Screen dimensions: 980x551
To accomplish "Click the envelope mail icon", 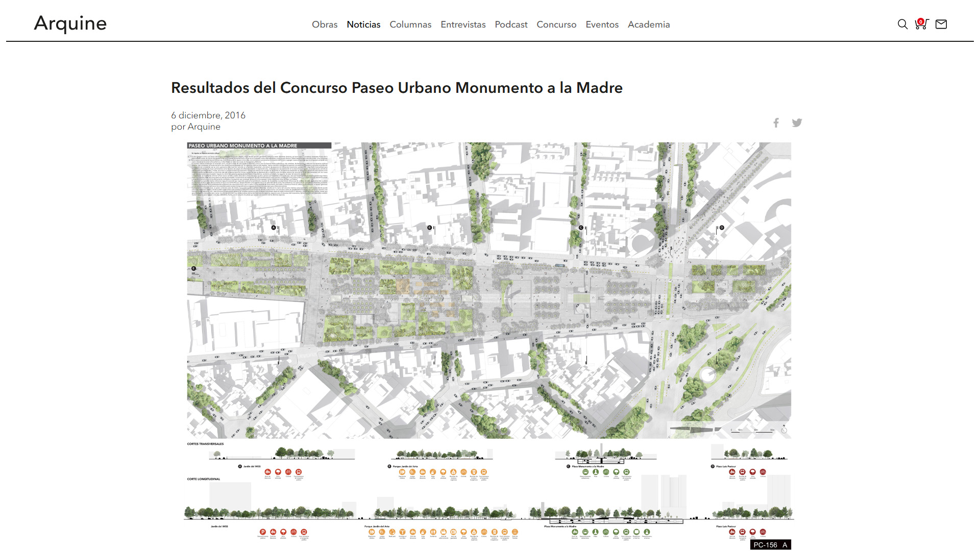I will pos(941,24).
